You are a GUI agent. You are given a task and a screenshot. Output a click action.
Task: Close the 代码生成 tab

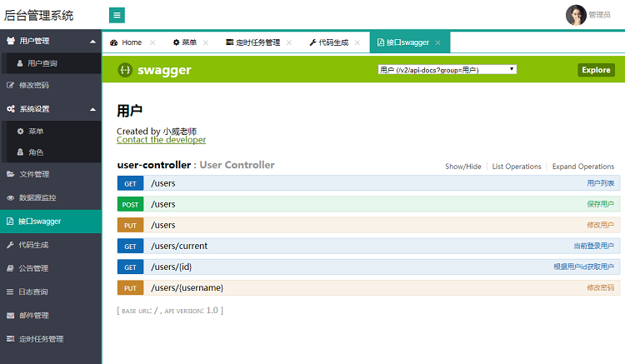pos(357,42)
